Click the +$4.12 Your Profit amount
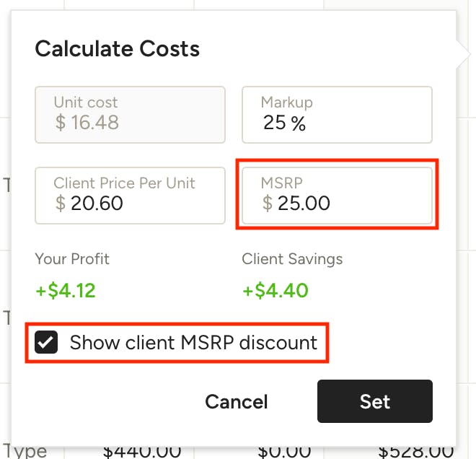 coord(66,290)
